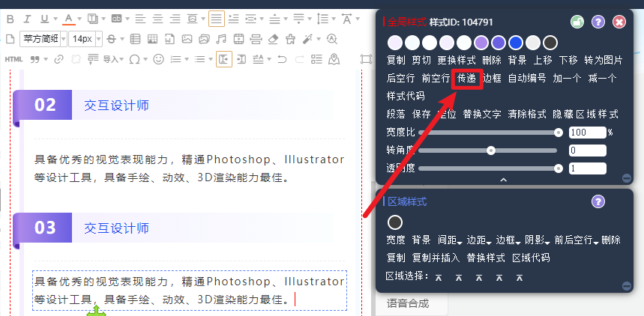Click 剪切 in global style panel
The height and width of the screenshot is (316, 644).
tap(422, 61)
